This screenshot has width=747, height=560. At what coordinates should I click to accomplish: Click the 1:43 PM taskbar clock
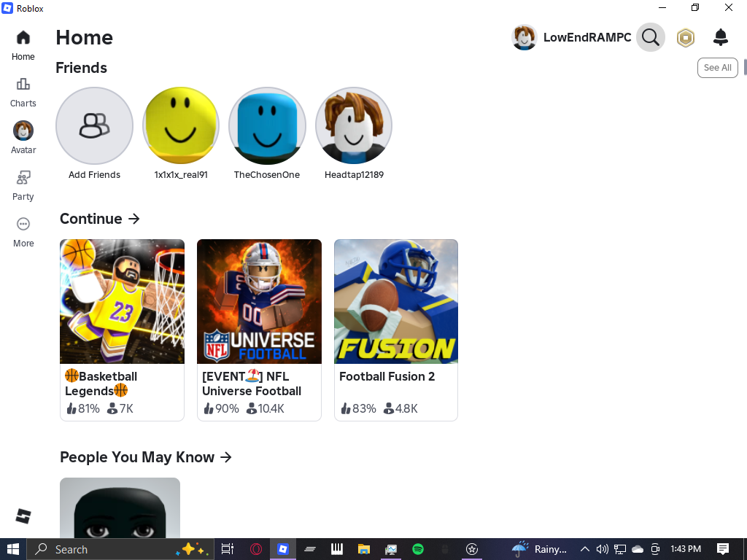click(686, 549)
